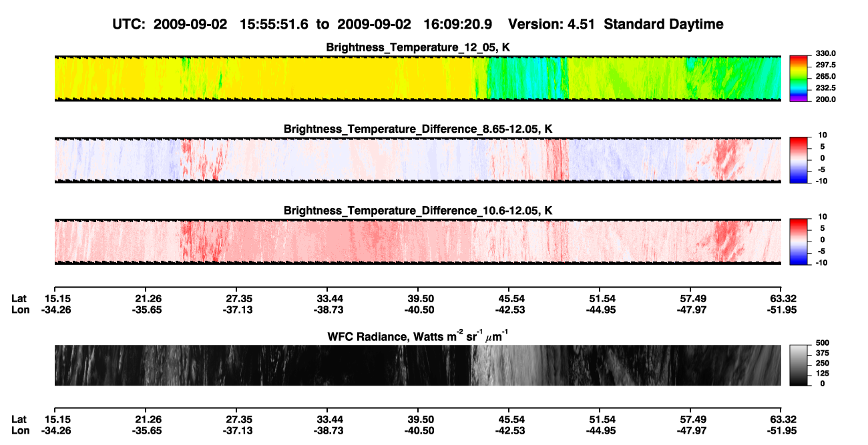868x445 pixels.
Task: Click the Lon label on the upper axis
Action: point(20,310)
